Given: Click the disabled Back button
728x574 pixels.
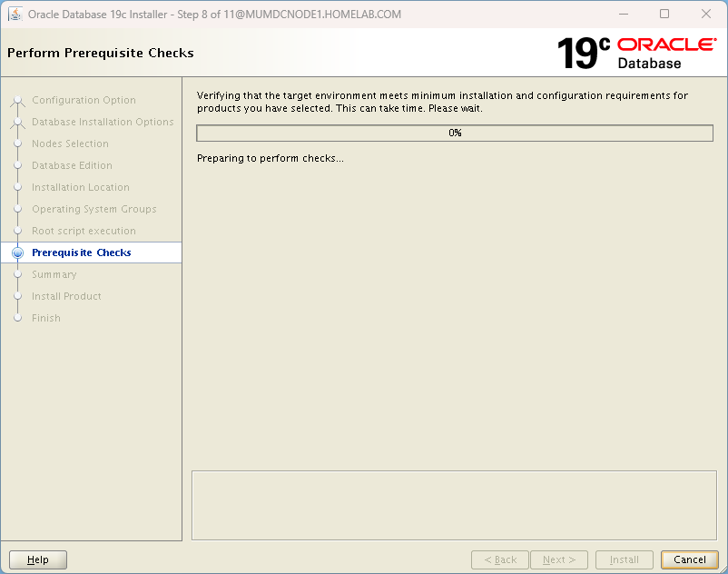Looking at the screenshot, I should coord(500,559).
